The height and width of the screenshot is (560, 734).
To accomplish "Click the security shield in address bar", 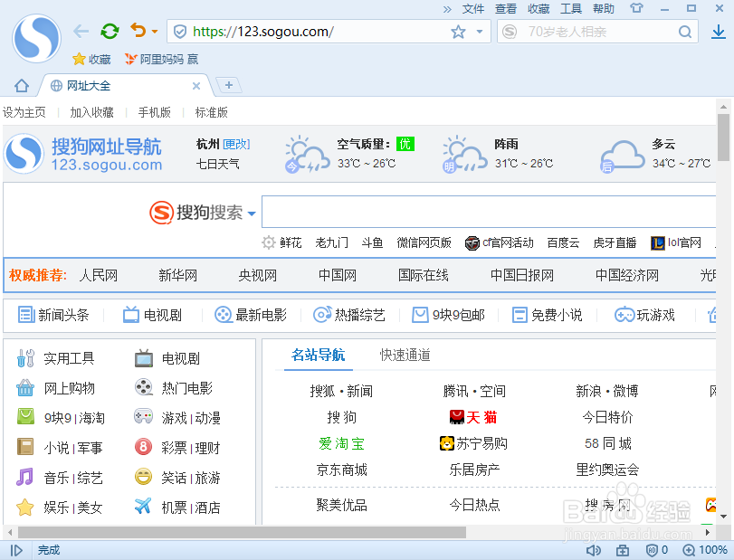I will [x=180, y=32].
